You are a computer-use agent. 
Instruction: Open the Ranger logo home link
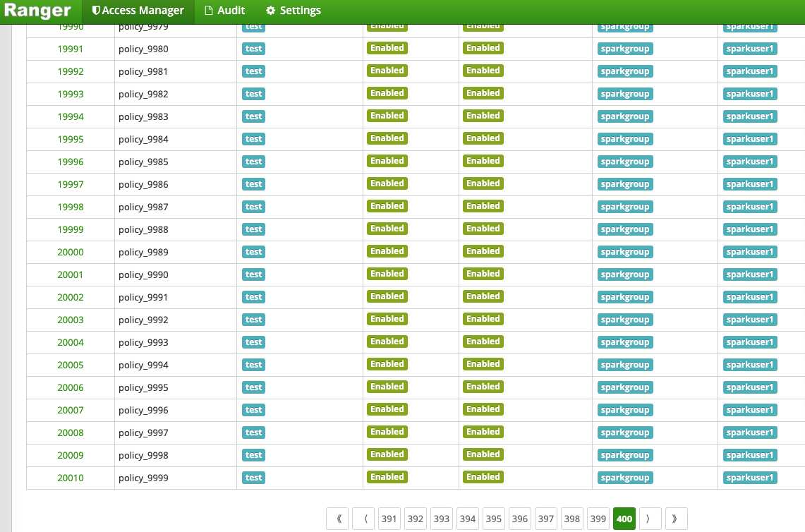click(37, 11)
